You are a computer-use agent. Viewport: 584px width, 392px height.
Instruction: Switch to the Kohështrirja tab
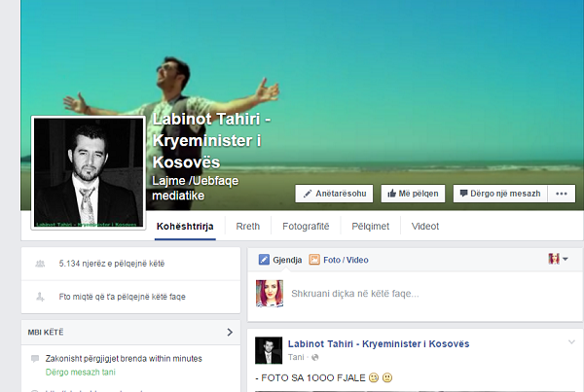tap(185, 227)
